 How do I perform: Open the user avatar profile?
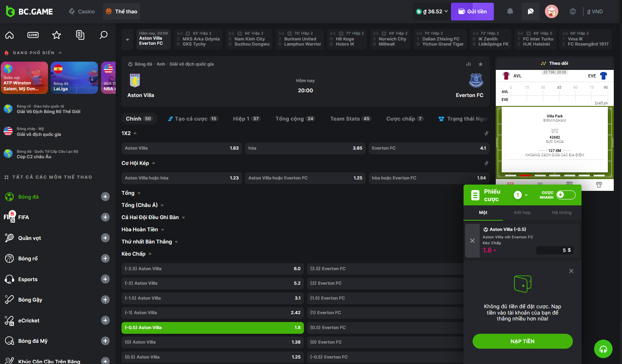point(552,11)
